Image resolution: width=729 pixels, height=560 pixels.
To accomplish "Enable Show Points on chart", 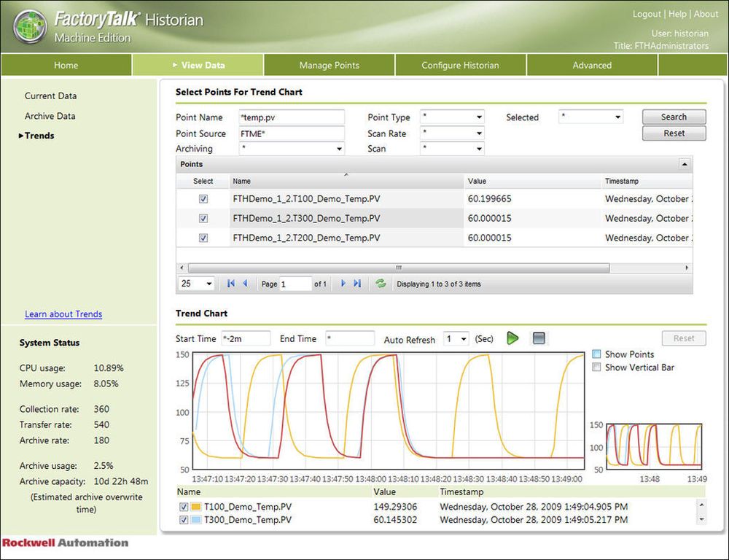I will pyautogui.click(x=597, y=354).
